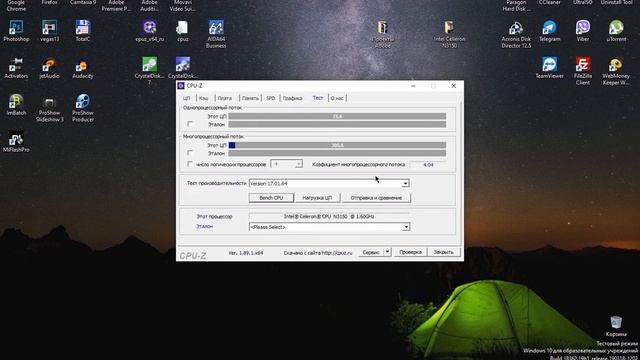Enable the число логических процессоров checkbox
This screenshot has height=360, width=640.
[190, 164]
